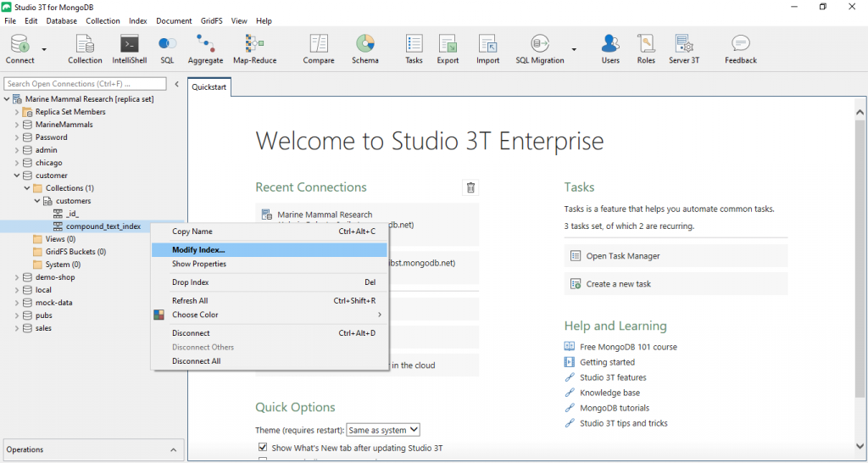868x463 pixels.
Task: Open the SQL query tool
Action: [x=167, y=48]
